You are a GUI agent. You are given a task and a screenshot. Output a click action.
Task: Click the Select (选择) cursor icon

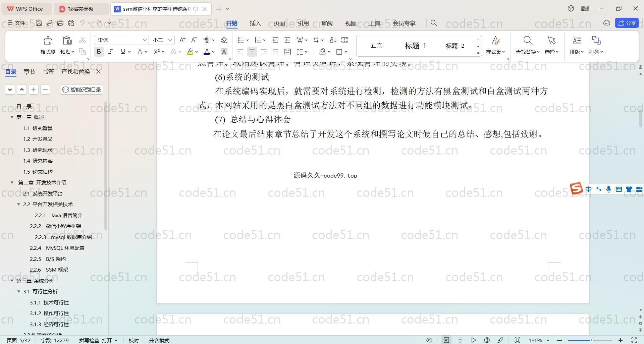coord(551,41)
